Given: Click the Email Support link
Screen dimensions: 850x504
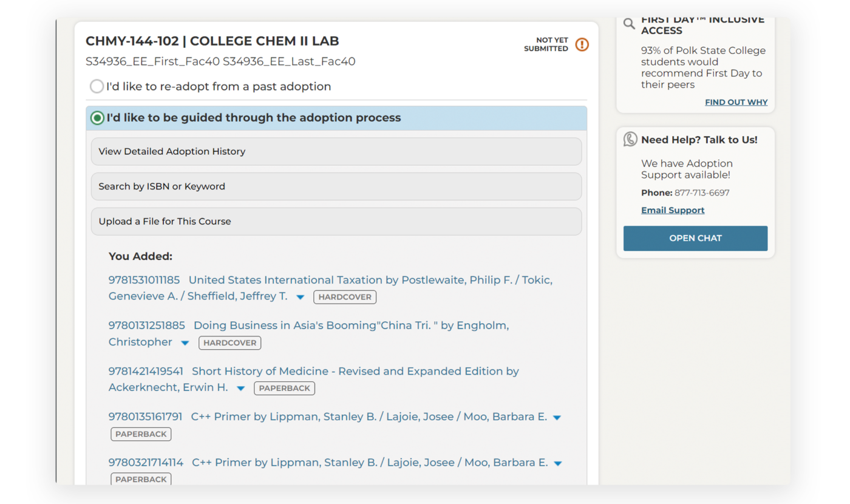Looking at the screenshot, I should coord(673,210).
